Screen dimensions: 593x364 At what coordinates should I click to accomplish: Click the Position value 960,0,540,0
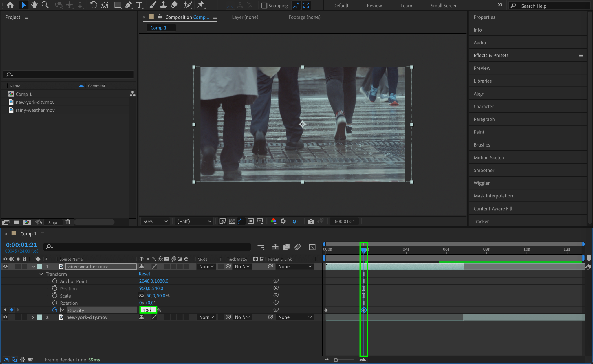151,288
